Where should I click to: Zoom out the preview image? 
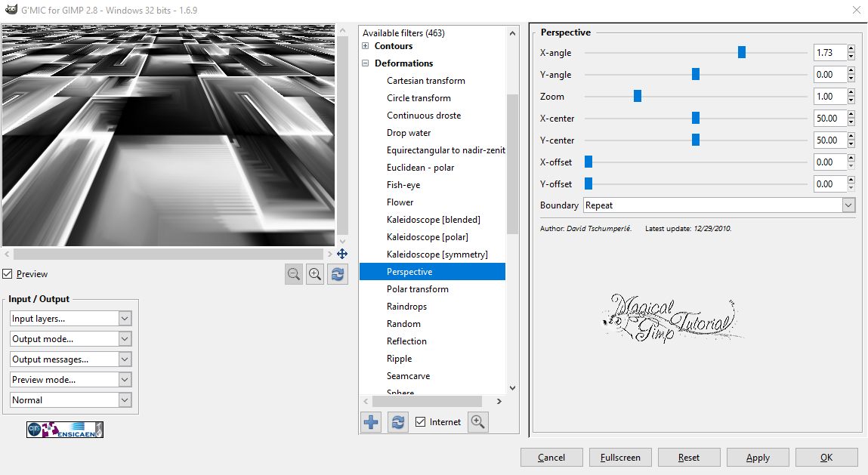tap(294, 273)
